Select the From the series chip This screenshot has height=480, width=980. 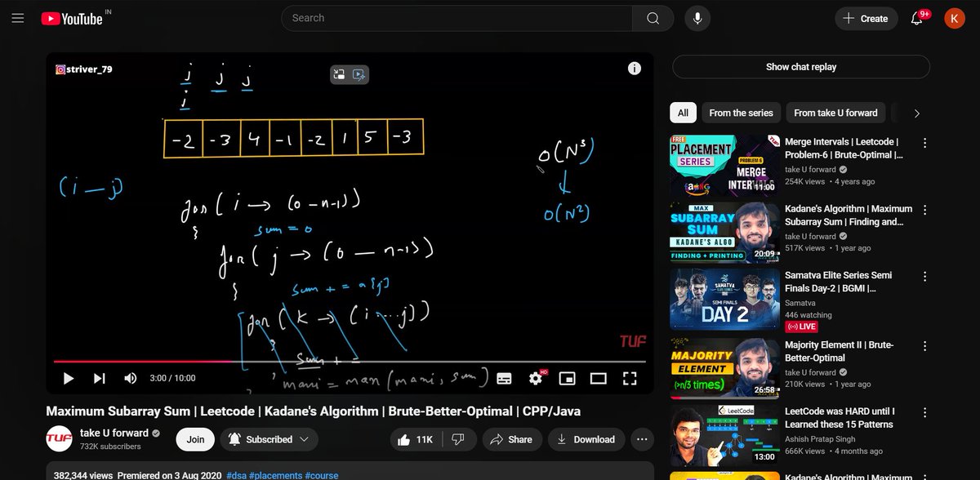(x=741, y=113)
